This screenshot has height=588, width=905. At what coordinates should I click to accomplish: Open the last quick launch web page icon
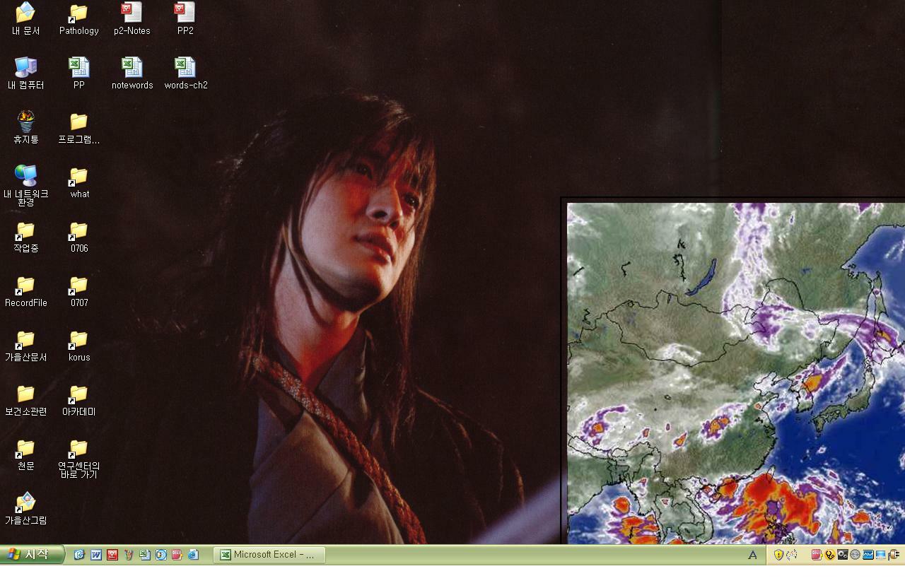[193, 555]
